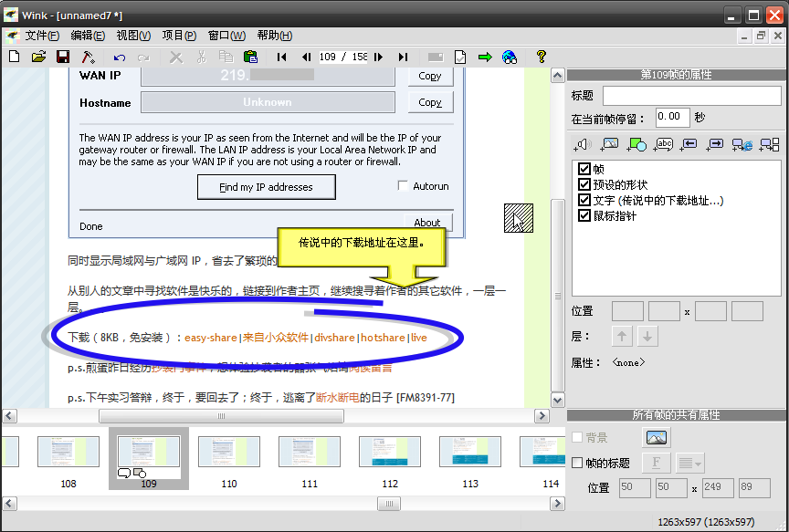This screenshot has height=532, width=789.
Task: Select frame 112 thumbnail
Action: [x=390, y=452]
